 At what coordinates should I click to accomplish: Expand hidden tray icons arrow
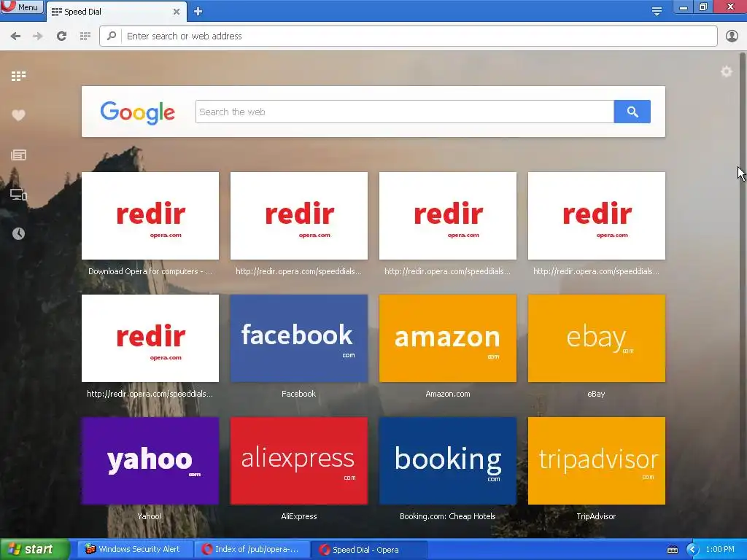click(x=692, y=550)
